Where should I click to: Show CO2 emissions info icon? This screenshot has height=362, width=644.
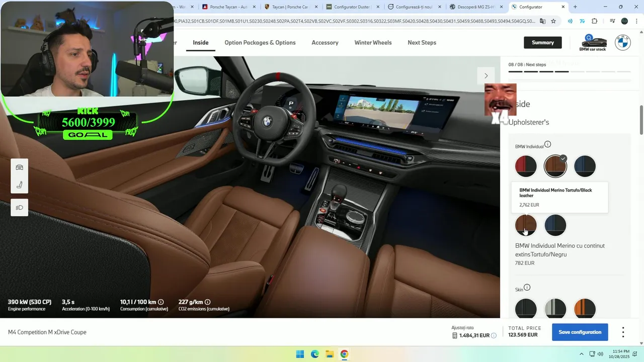click(208, 302)
